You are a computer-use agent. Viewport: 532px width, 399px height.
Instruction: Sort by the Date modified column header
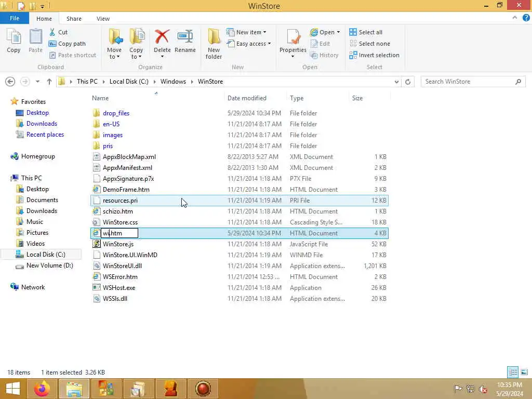pos(247,98)
